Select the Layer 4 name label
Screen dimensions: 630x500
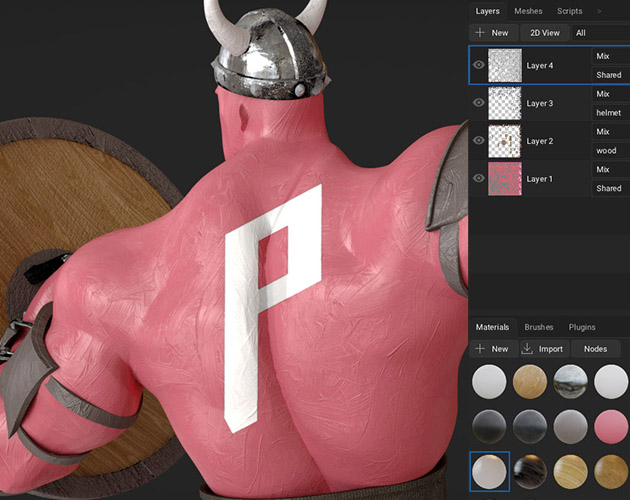point(540,66)
